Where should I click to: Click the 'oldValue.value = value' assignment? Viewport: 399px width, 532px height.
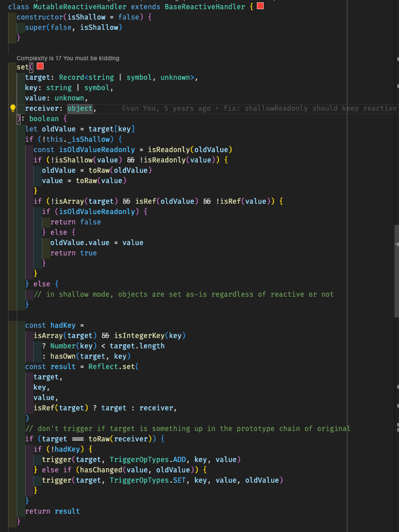point(97,243)
